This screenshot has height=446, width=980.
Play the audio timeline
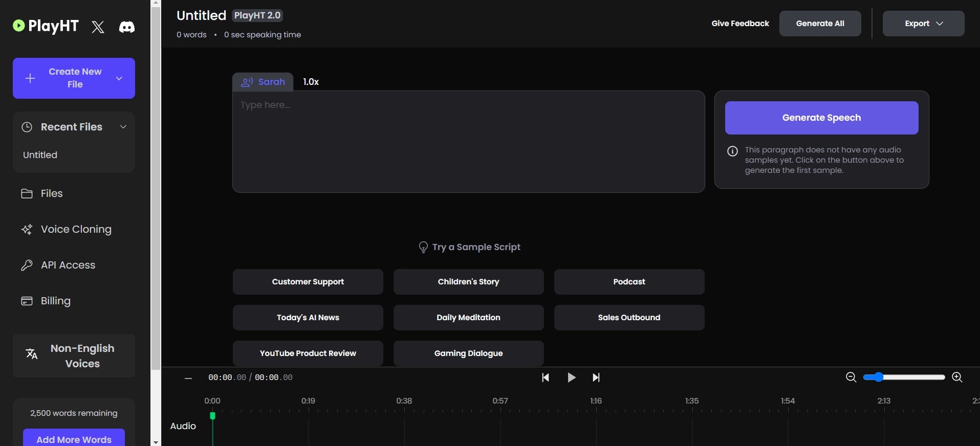coord(572,377)
